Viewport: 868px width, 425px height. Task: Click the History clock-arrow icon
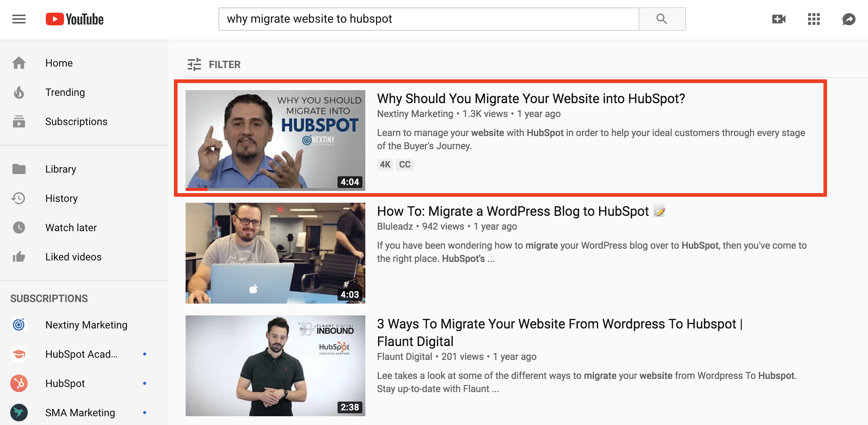click(x=18, y=198)
